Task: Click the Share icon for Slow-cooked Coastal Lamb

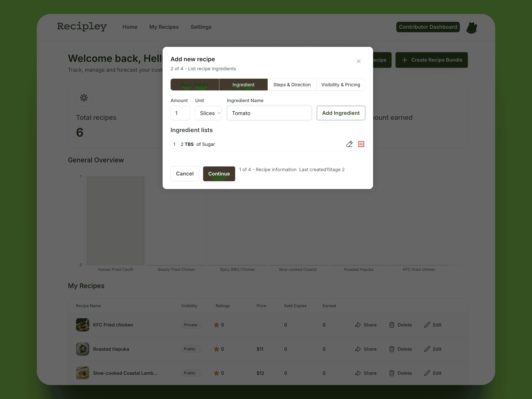Action: (358, 373)
